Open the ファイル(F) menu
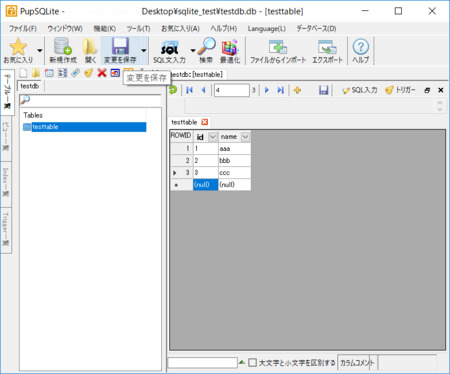The height and width of the screenshot is (374, 450). coord(23,28)
